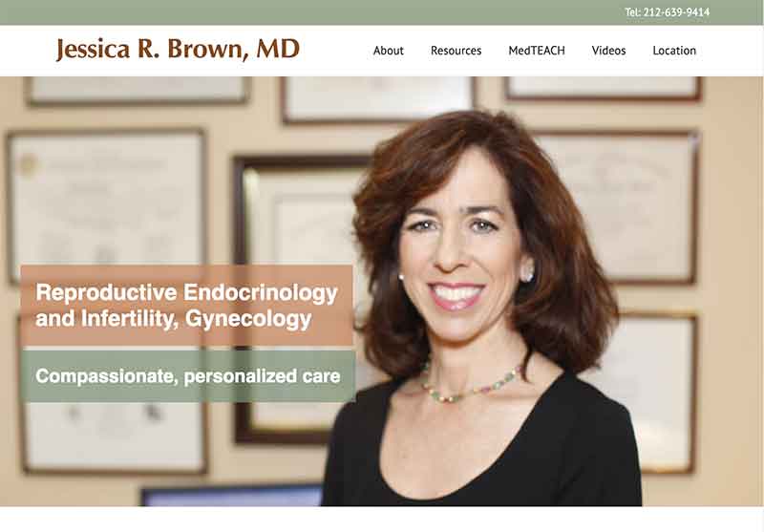Click the certificate below the green care banner
The image size is (764, 532).
click(x=115, y=437)
